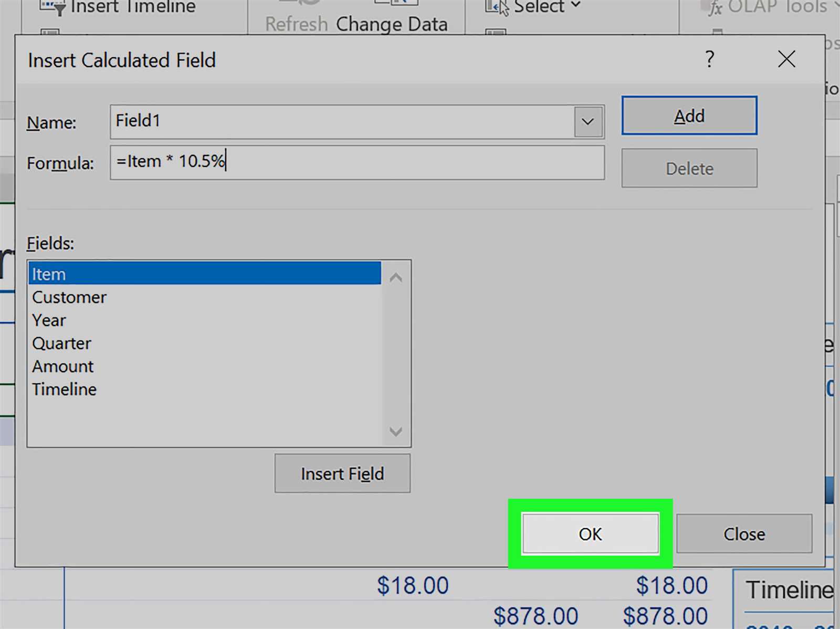Click the first $18.00 cell in worksheet
The height and width of the screenshot is (629, 840).
click(x=413, y=585)
